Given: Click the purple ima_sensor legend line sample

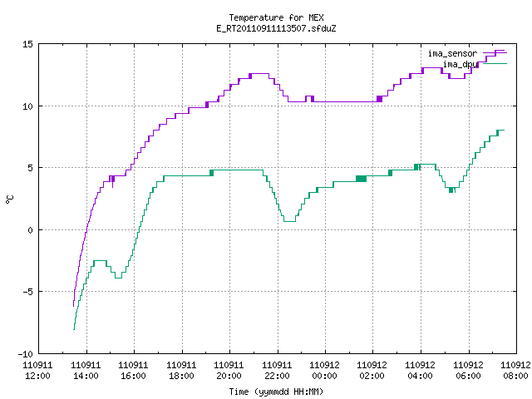Looking at the screenshot, I should click(495, 52).
